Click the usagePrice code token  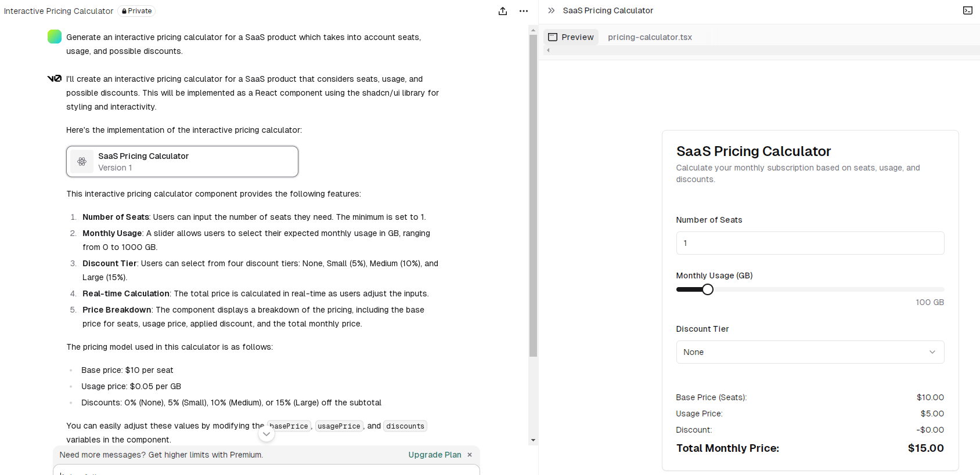point(339,426)
